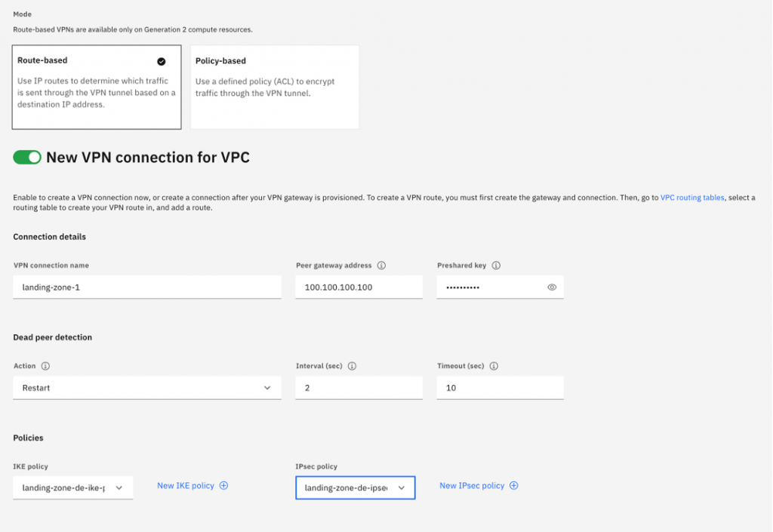Image resolution: width=773 pixels, height=532 pixels.
Task: Click the plus icon beside New IKE policy
Action: pyautogui.click(x=224, y=485)
